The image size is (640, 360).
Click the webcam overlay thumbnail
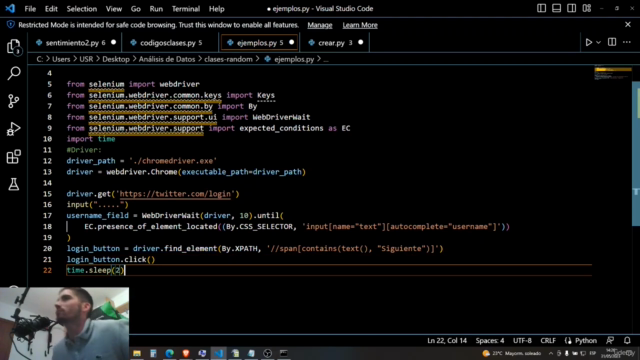64,324
